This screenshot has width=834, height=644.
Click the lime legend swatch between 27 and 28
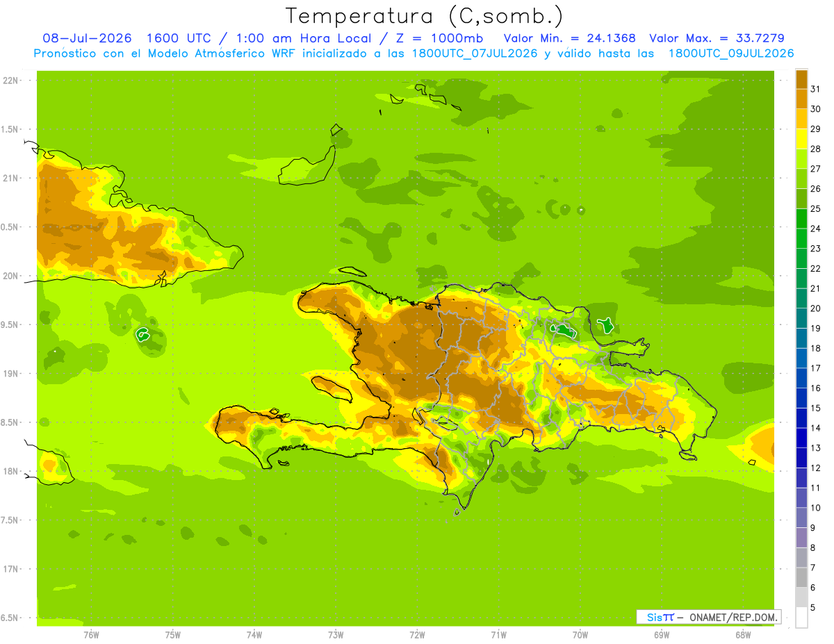tap(801, 159)
